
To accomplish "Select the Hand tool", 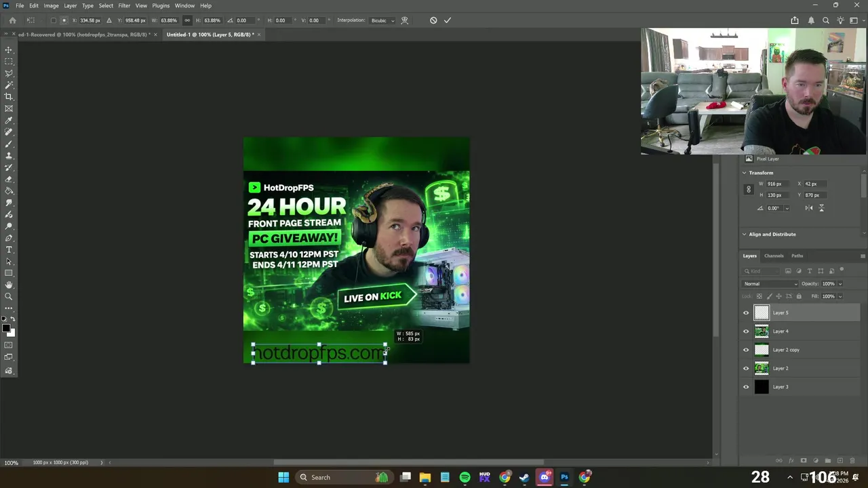I will (9, 285).
